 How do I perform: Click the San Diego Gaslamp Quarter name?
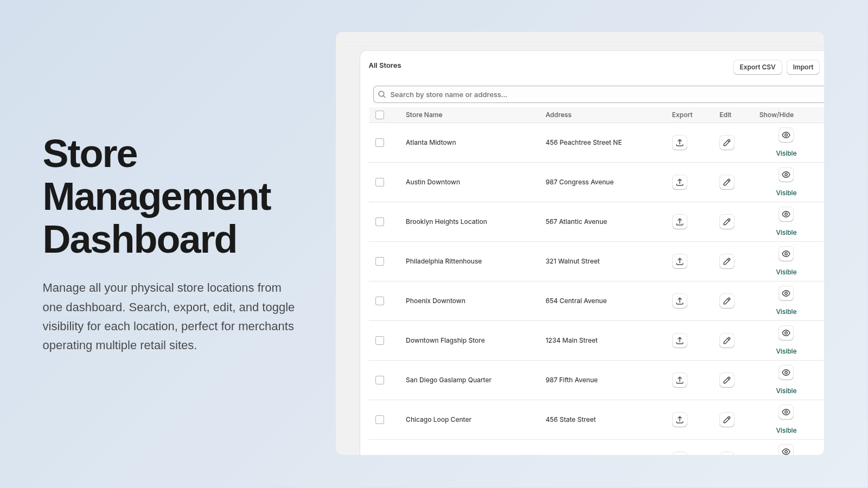tap(449, 380)
